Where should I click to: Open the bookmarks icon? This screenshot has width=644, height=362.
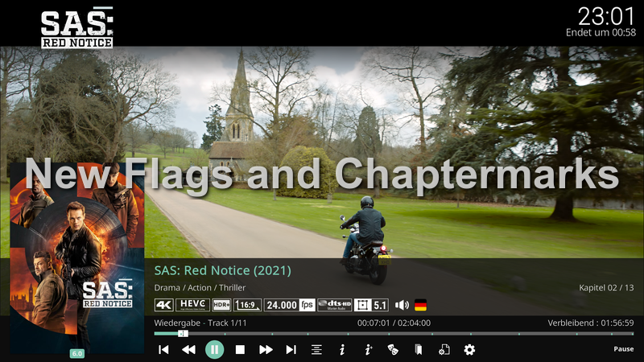419,350
